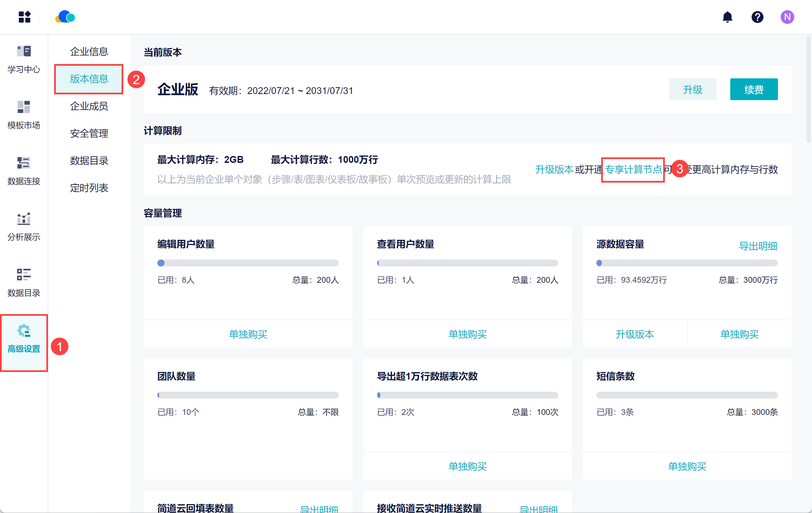Click the 升级 button
Screen dimensions: 812x513
coord(692,90)
